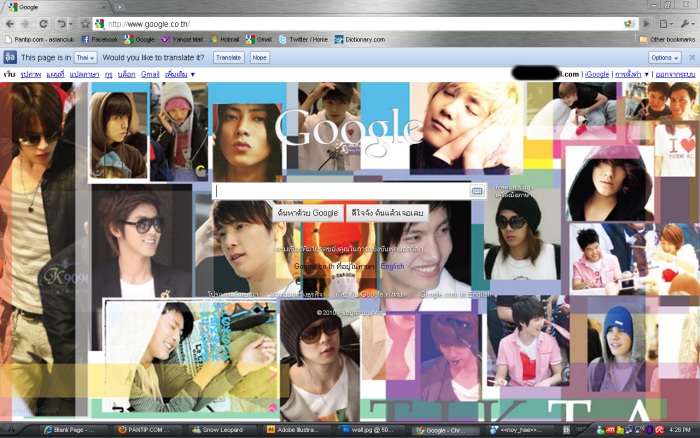Image resolution: width=700 pixels, height=438 pixels.
Task: Click the Google favicon in the address bar
Action: (x=100, y=24)
